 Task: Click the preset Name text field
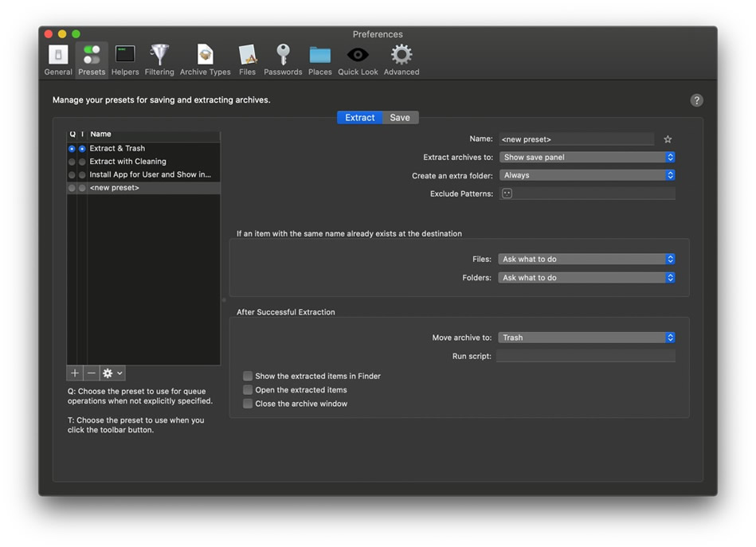(577, 139)
